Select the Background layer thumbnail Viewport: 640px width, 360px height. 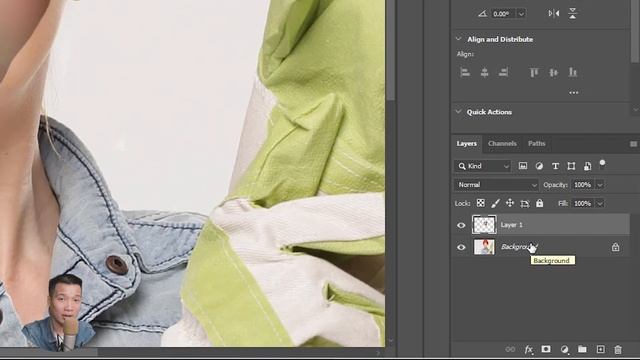[484, 247]
